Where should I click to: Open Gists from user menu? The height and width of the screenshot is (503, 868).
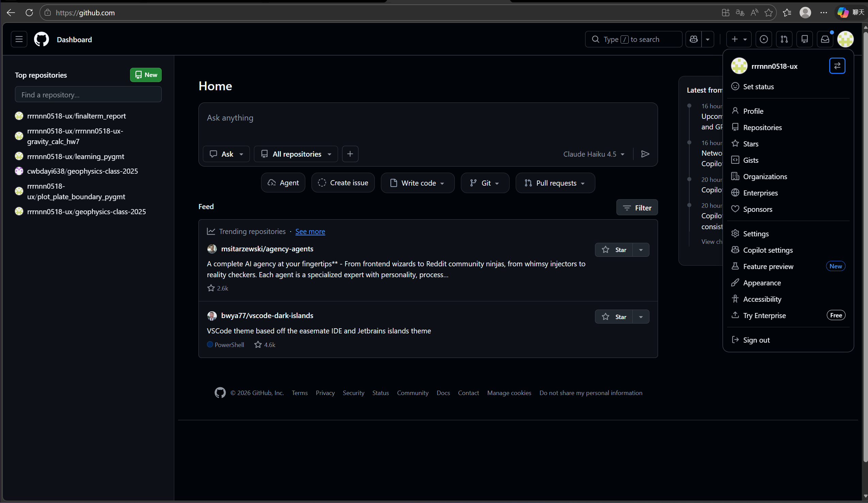pyautogui.click(x=788, y=160)
